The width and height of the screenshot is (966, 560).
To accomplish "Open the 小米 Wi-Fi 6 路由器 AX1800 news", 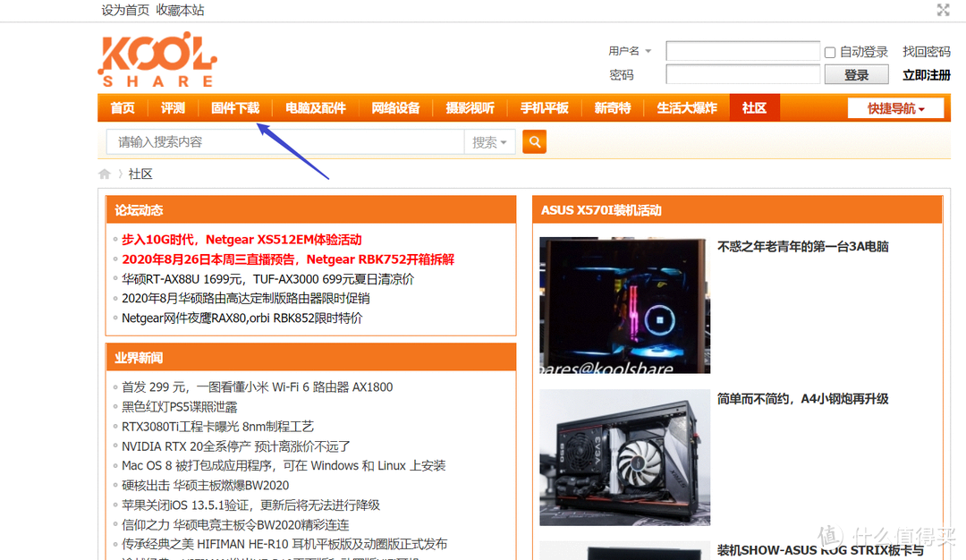I will (x=257, y=386).
